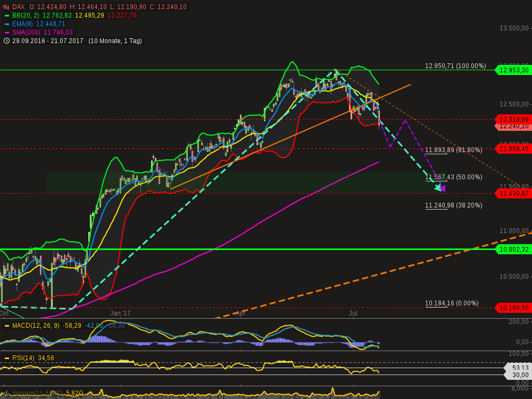Select the SMA(200) indicator label
The width and height of the screenshot is (532, 399).
[x=26, y=32]
